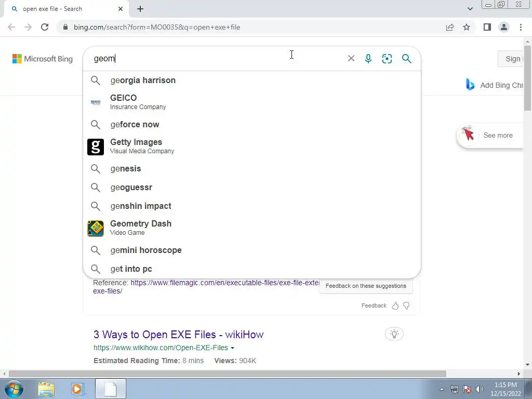Screen dimensions: 532x399
Task: Expand wikihow.com URL dropdown arrow
Action: click(x=232, y=348)
